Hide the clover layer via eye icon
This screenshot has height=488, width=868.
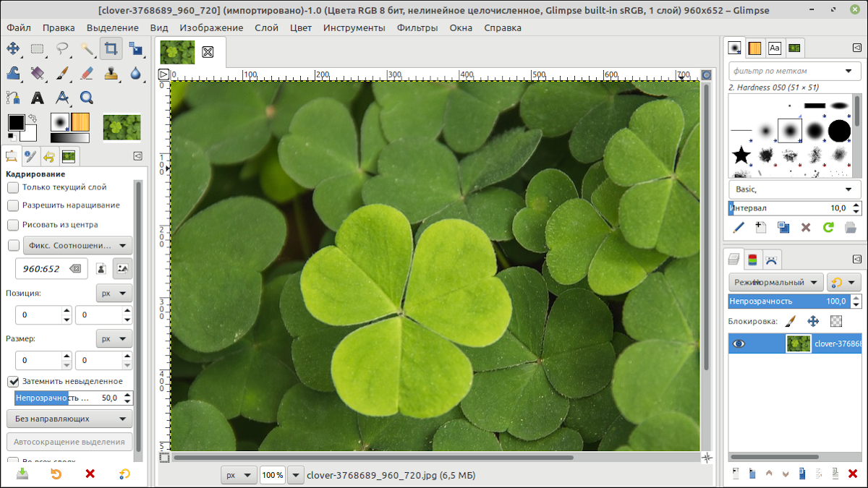tap(739, 343)
